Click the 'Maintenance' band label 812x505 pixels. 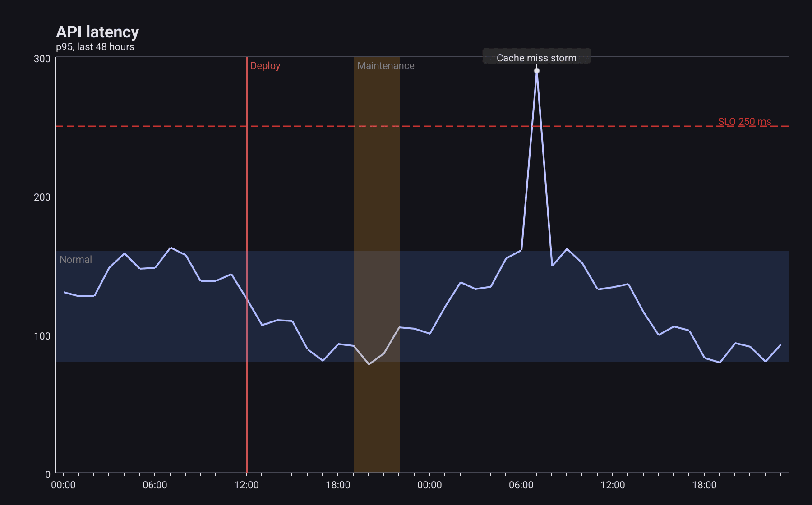pos(386,66)
